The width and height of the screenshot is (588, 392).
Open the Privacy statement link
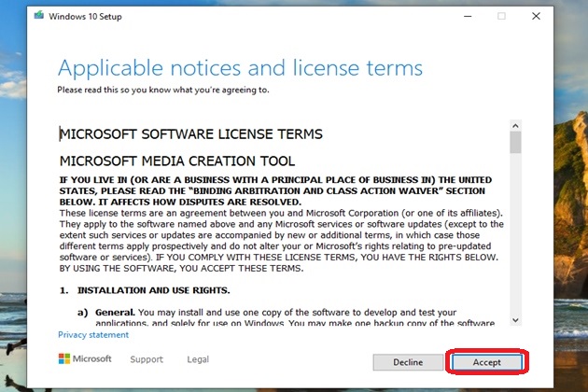pos(93,335)
